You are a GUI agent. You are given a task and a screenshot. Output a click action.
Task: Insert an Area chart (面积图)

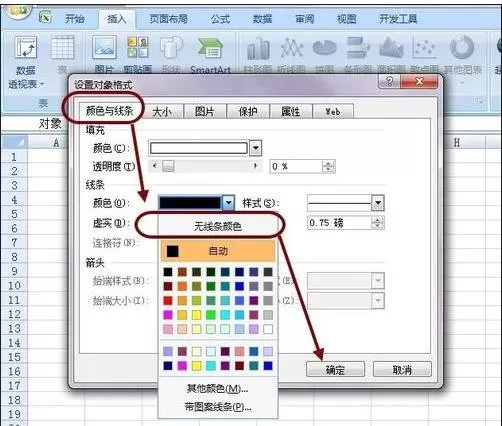(391, 48)
